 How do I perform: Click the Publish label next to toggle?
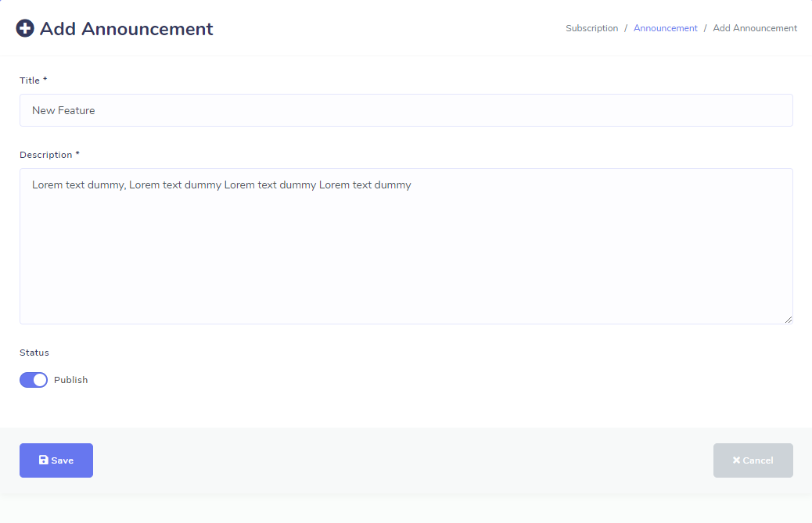click(x=70, y=380)
